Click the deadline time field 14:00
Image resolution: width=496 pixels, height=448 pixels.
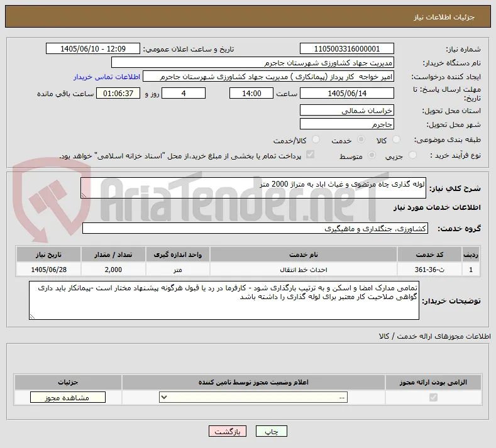(251, 93)
